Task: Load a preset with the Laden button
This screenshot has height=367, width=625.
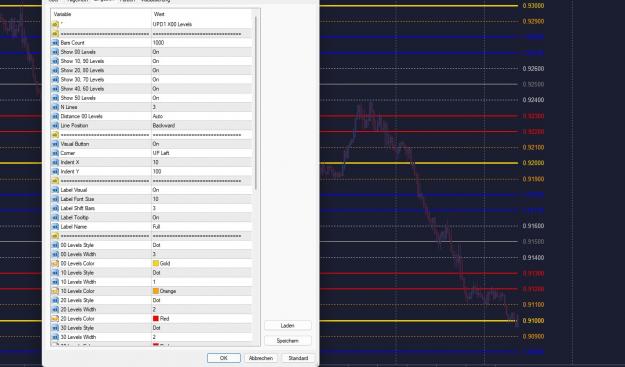Action: [x=287, y=326]
